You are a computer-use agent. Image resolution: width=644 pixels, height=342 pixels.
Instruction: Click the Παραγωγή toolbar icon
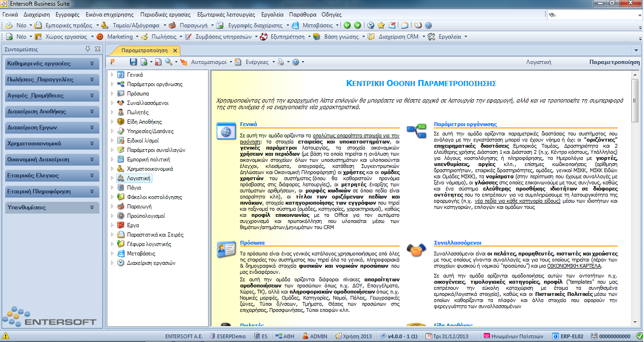coord(172,25)
